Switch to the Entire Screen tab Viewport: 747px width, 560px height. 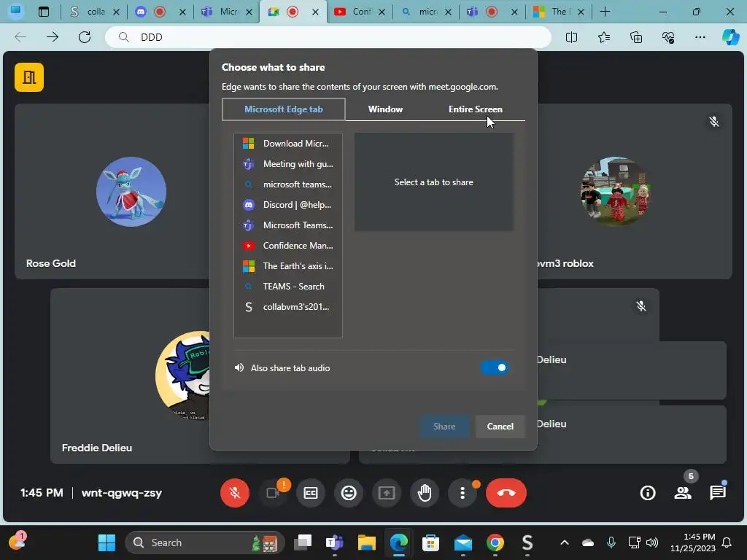[475, 109]
